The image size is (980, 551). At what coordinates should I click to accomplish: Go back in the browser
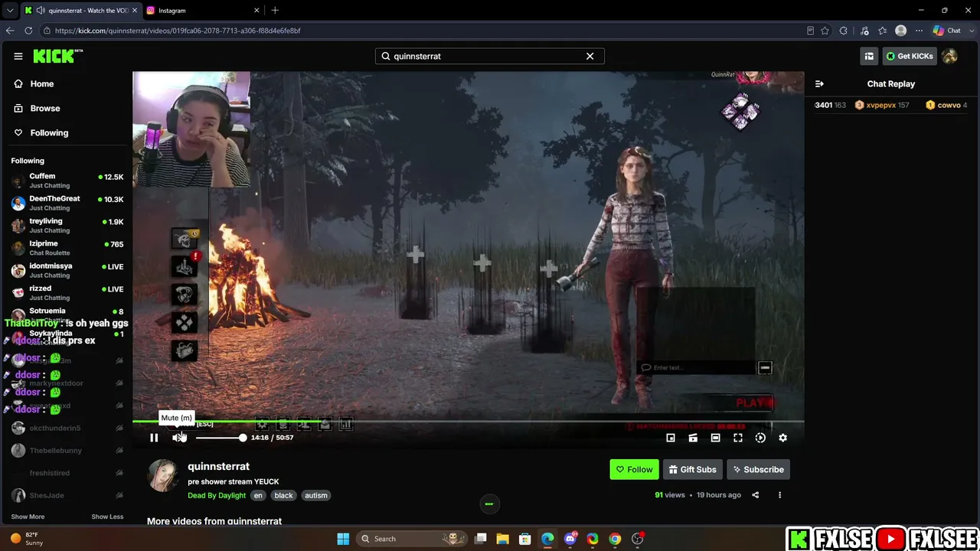point(10,31)
